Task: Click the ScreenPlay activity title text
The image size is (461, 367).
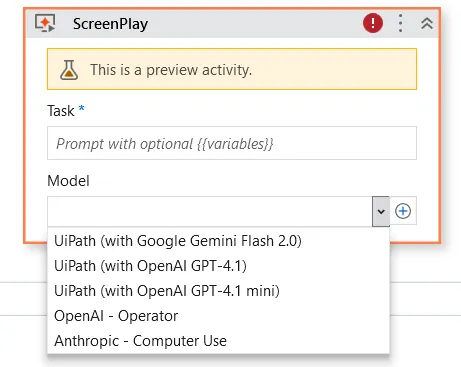Action: click(x=110, y=24)
